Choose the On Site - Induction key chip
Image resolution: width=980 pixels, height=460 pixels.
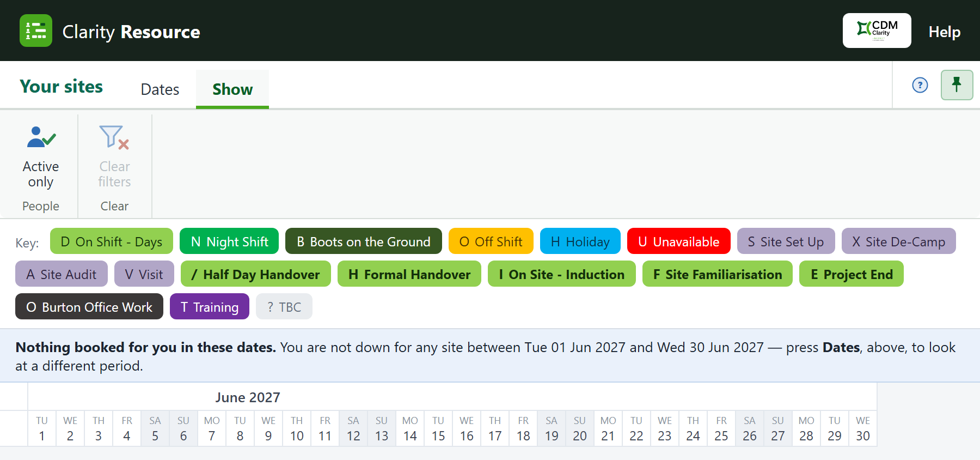tap(561, 274)
